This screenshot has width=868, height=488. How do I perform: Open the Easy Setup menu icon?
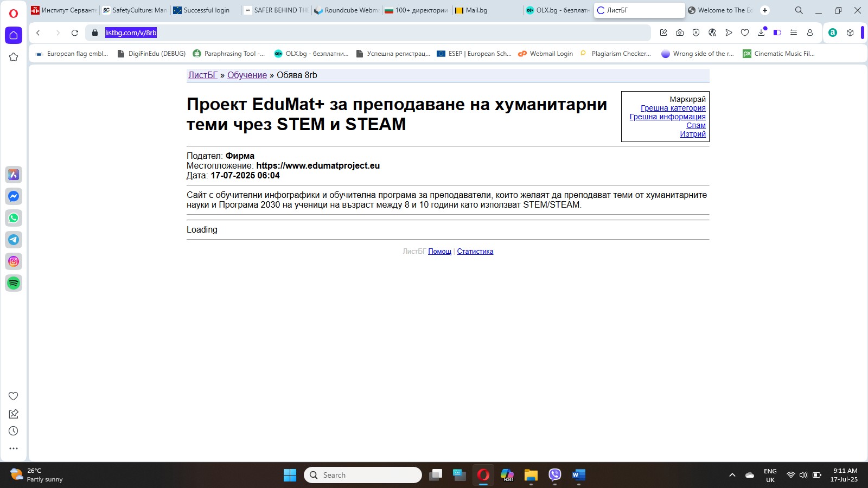pos(794,33)
